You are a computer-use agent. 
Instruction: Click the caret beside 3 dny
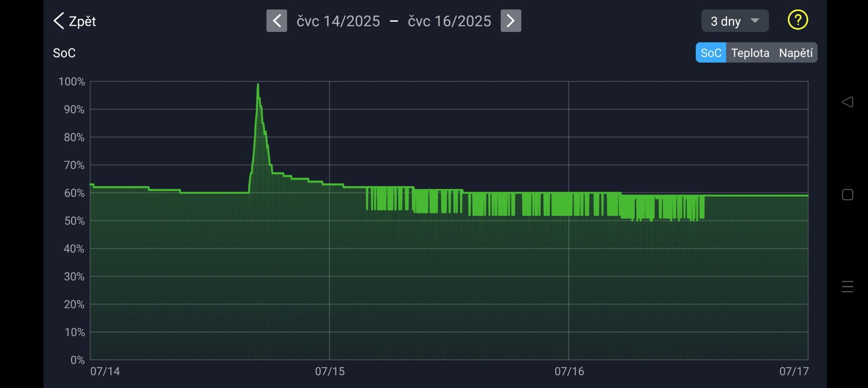coord(755,21)
